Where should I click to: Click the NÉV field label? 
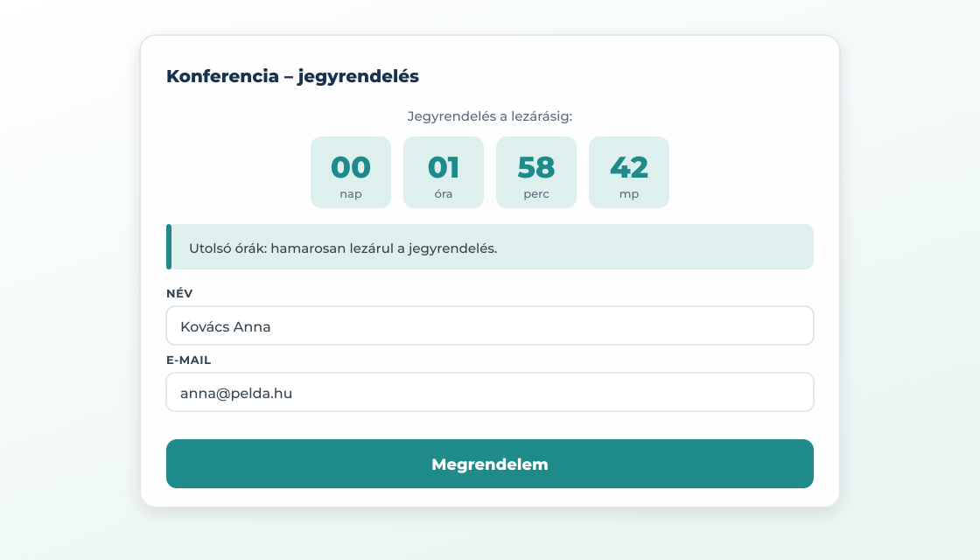click(179, 294)
